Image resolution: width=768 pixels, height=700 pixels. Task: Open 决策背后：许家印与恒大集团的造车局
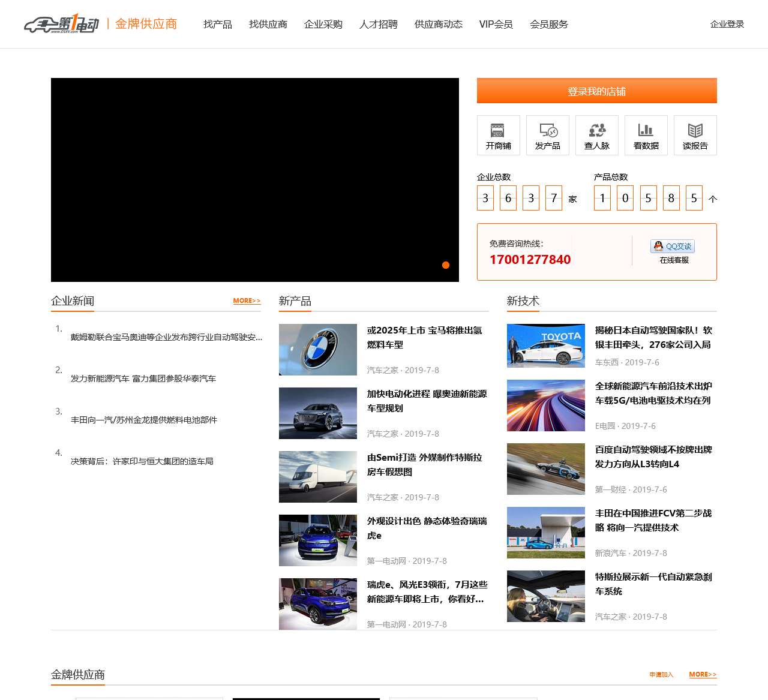[142, 461]
